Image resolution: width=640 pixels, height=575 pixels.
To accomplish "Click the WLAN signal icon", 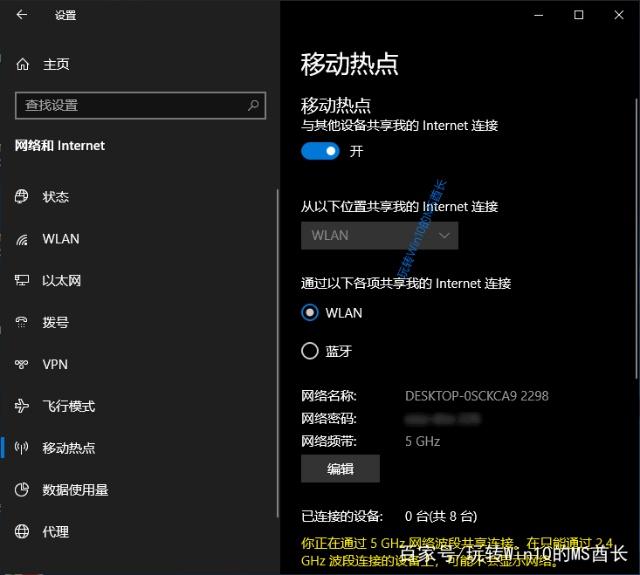I will (22, 239).
